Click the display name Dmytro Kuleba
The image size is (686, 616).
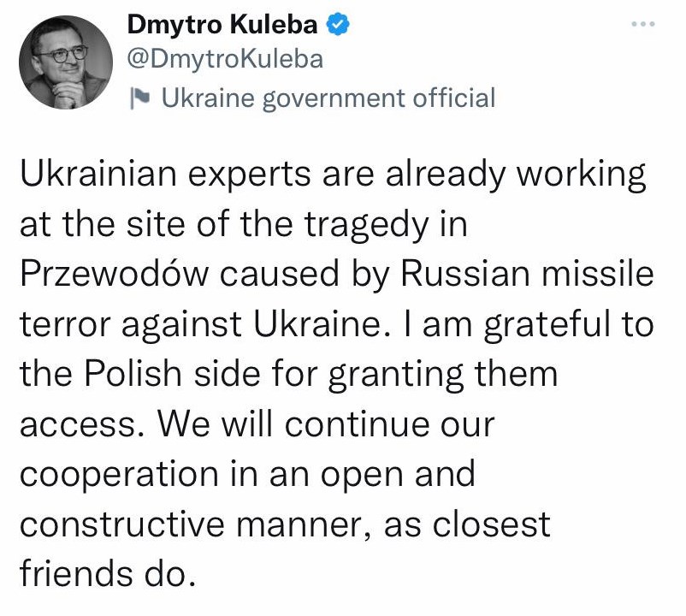pos(225,26)
